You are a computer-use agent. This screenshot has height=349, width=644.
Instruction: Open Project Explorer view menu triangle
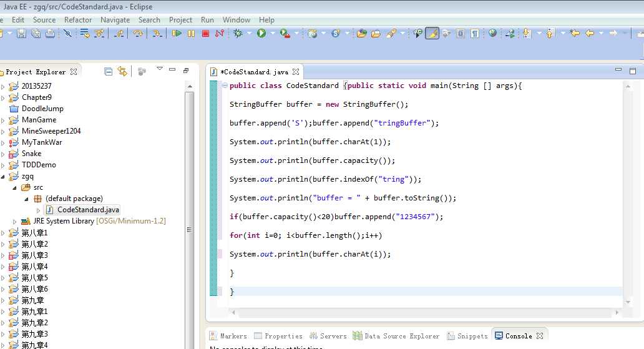pos(159,69)
